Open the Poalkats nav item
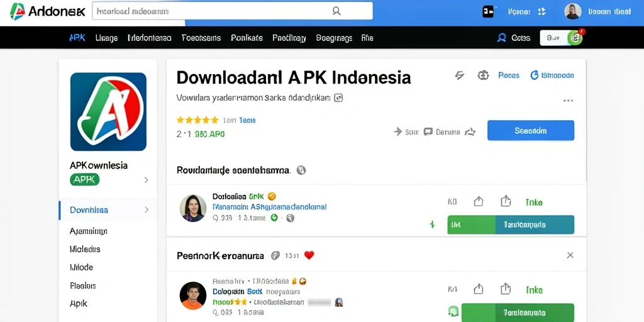Image resolution: width=644 pixels, height=322 pixels. pyautogui.click(x=247, y=38)
